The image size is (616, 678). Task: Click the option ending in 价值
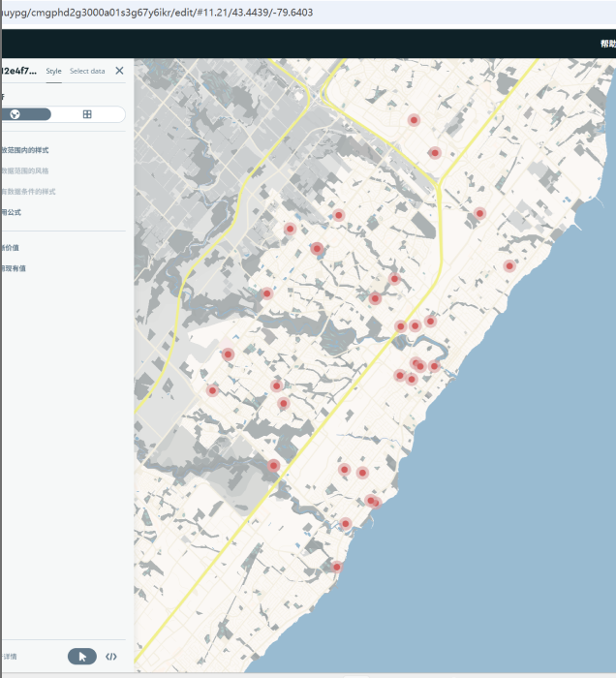[10, 248]
